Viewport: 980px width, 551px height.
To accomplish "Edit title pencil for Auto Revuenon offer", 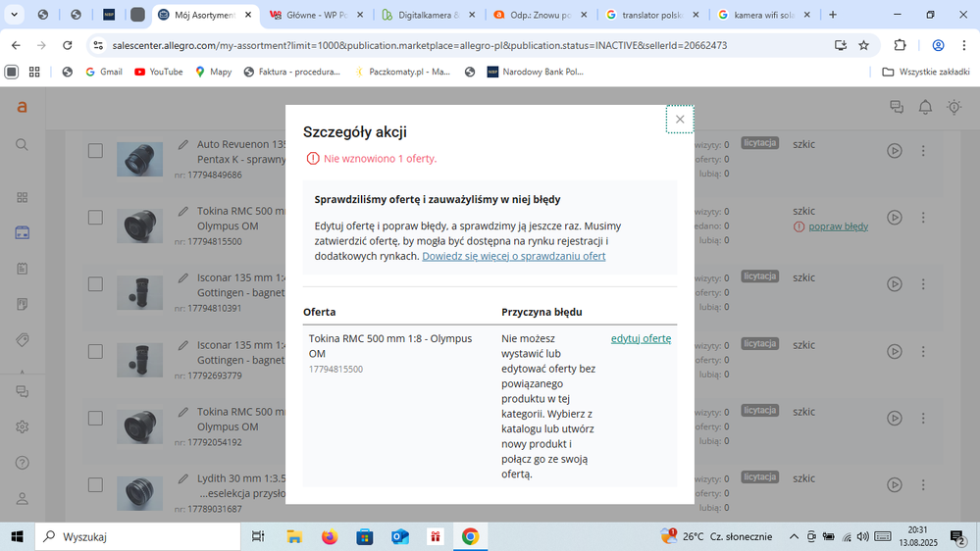I will [183, 145].
